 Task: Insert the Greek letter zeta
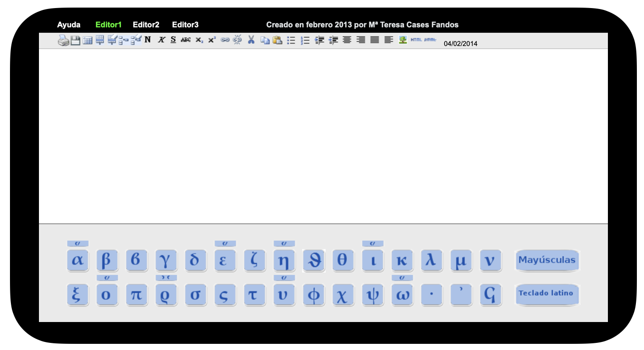[x=254, y=260]
